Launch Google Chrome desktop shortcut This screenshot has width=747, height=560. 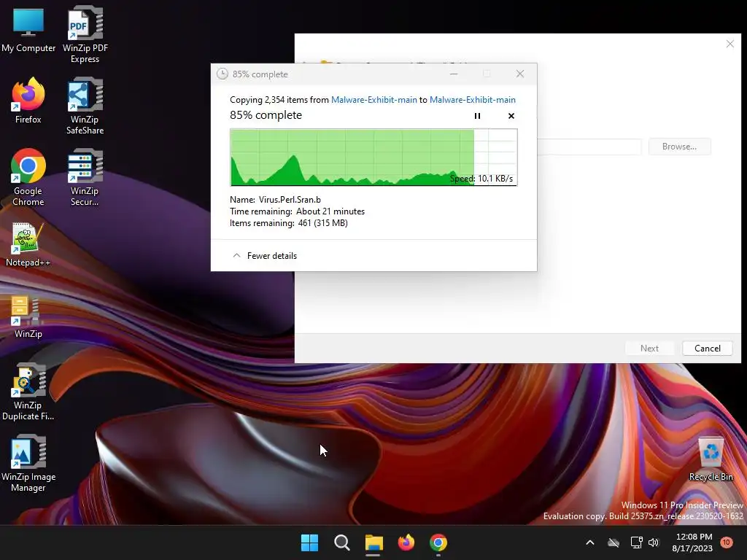coord(28,177)
